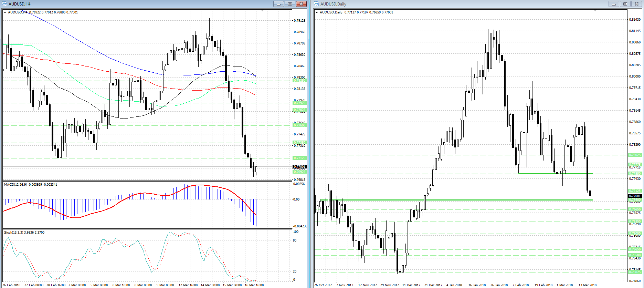
Task: Minimize the AUDUSD,H4 chart window
Action: coord(279,4)
